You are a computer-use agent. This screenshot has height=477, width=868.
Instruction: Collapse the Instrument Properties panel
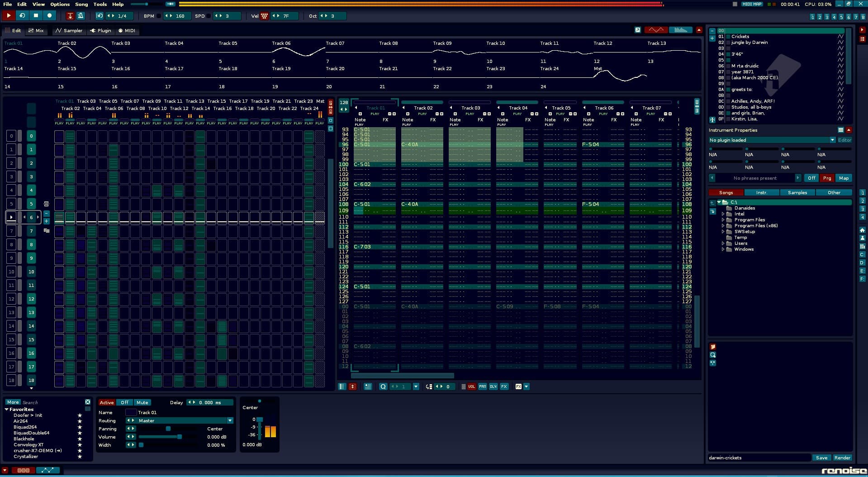tap(849, 130)
